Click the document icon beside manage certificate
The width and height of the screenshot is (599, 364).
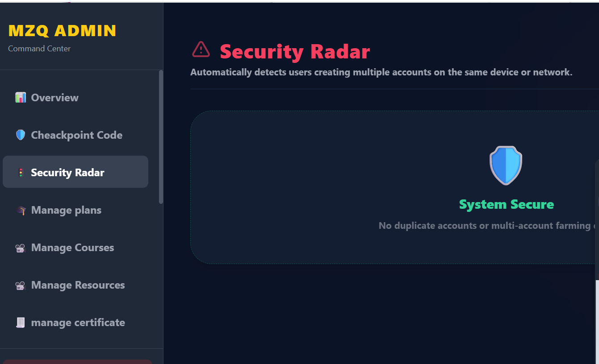[21, 323]
